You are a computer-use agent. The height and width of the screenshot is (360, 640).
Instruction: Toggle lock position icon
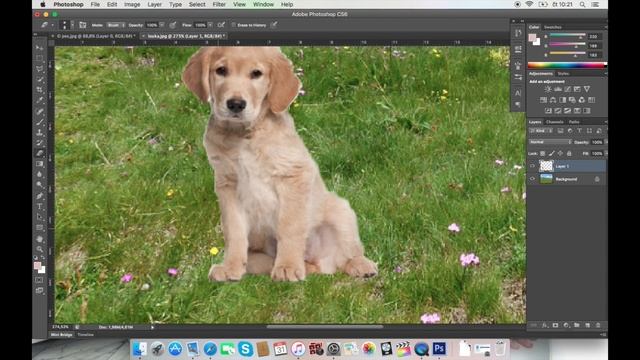(x=560, y=153)
